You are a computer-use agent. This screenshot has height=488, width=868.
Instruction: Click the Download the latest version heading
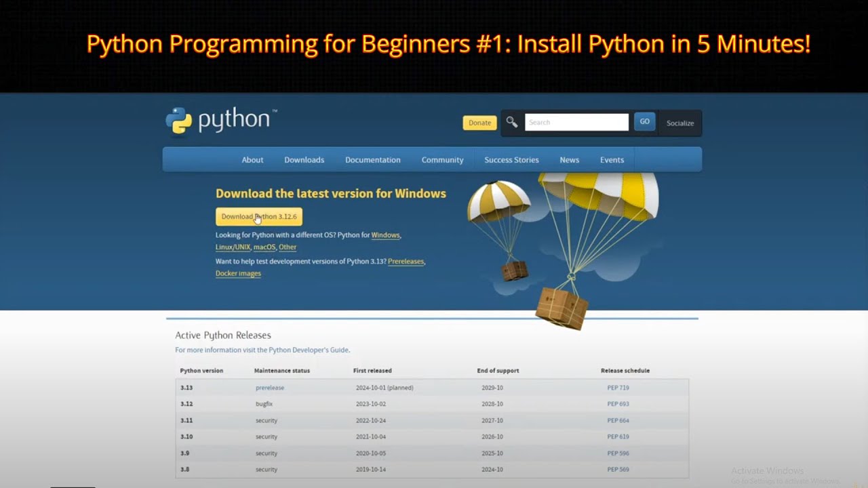tap(331, 194)
